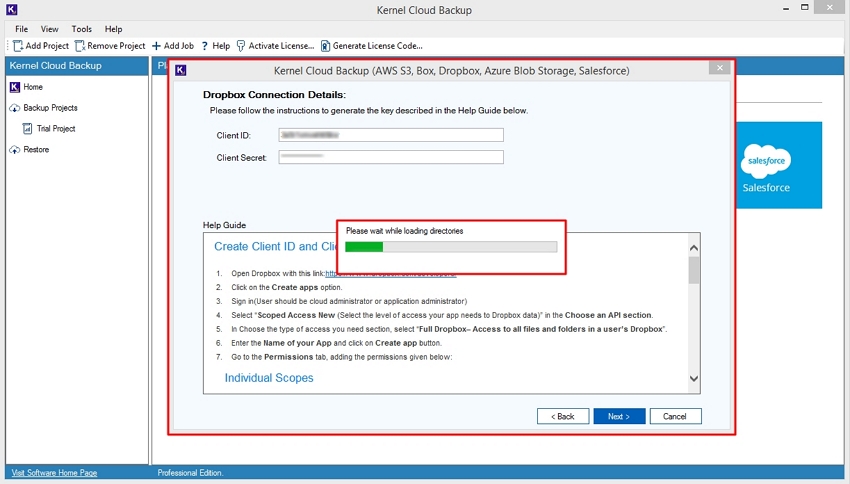Open the File menu

(x=22, y=29)
